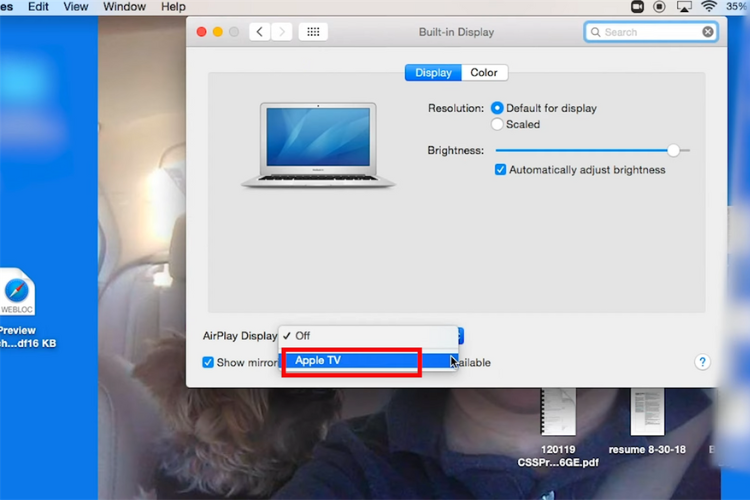Click the screen recording stop icon in menu bar

tap(659, 7)
